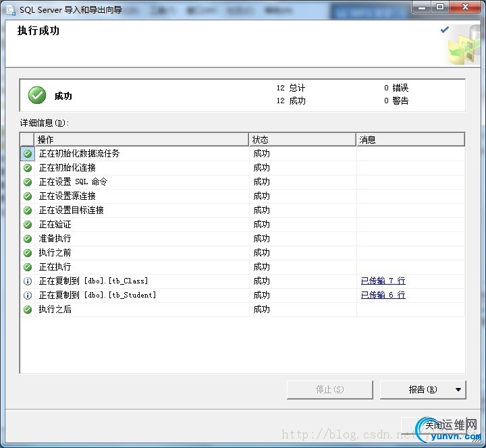The width and height of the screenshot is (486, 448).
Task: Click the info icon for tb_Class copy row
Action: point(28,281)
